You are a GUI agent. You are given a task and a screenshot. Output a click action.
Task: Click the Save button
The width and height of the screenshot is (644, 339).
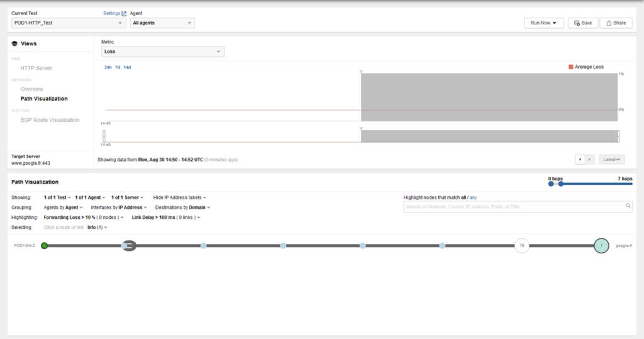(582, 23)
